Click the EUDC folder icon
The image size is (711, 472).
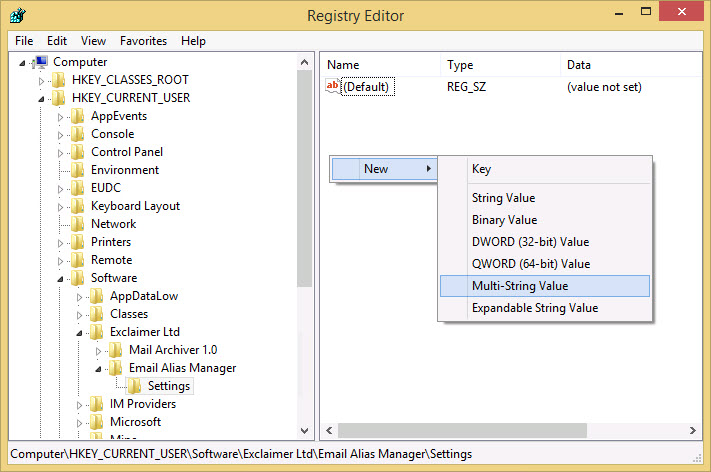click(x=78, y=188)
